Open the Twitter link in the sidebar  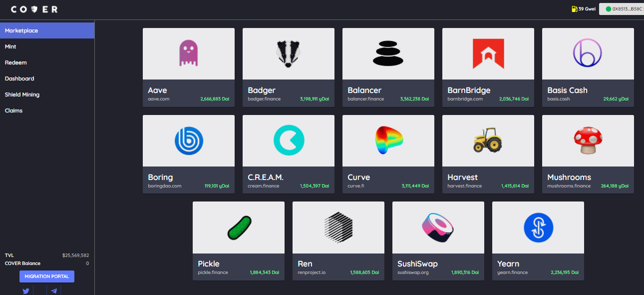tap(26, 290)
